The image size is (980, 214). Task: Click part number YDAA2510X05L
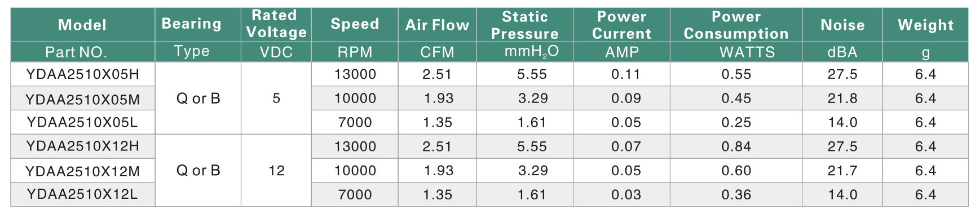pyautogui.click(x=82, y=122)
